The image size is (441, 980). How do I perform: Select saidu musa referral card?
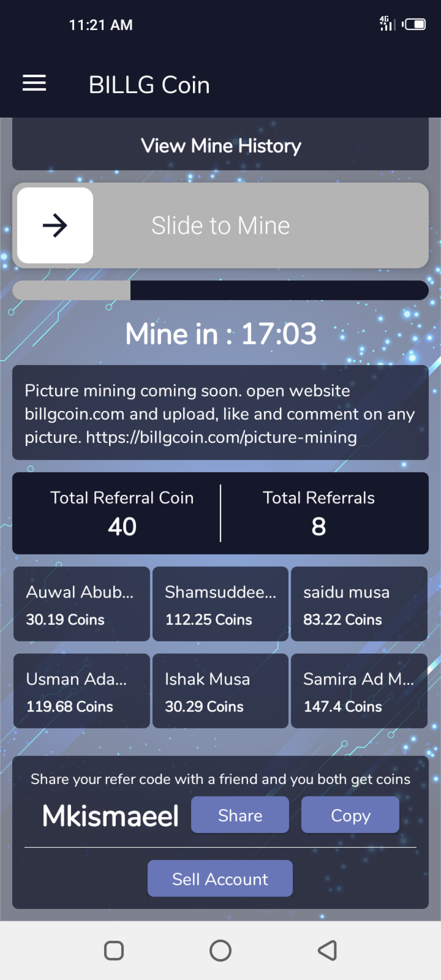(359, 604)
